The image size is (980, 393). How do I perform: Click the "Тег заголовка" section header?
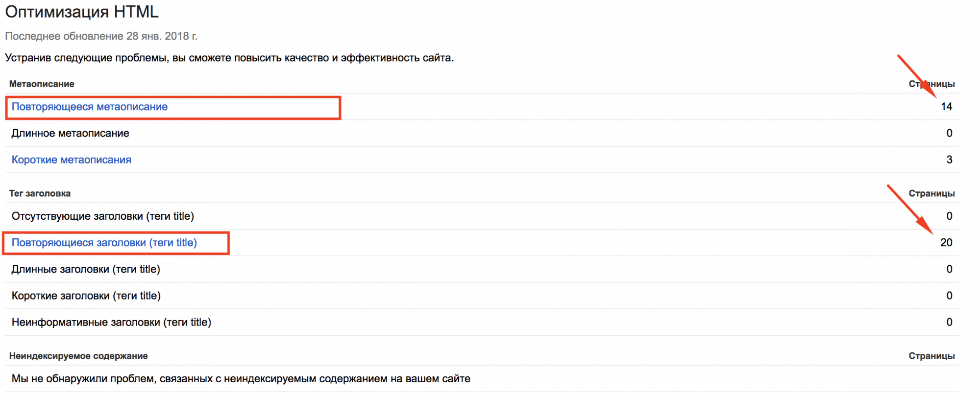40,193
